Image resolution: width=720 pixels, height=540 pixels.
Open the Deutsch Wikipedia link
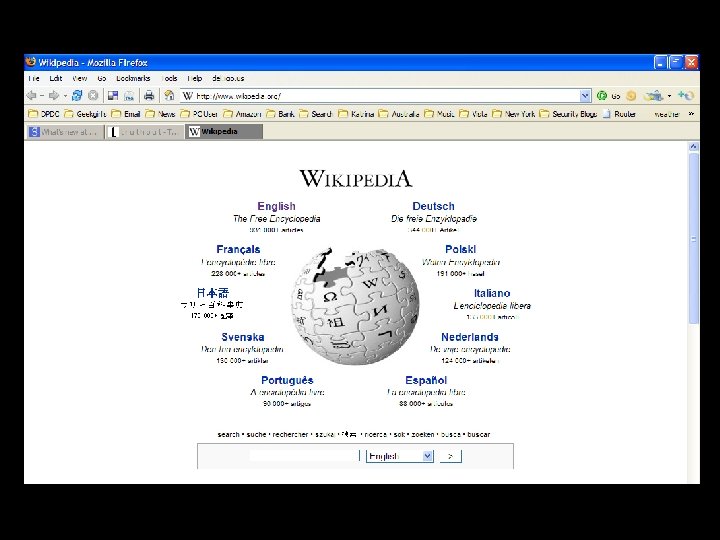tap(433, 206)
